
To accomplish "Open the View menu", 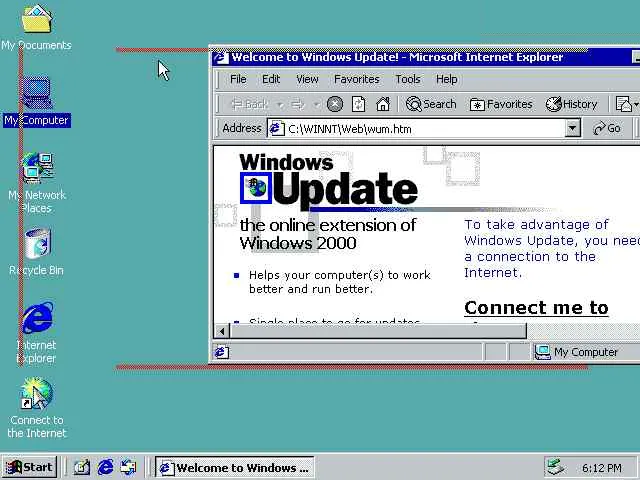I will coord(307,79).
